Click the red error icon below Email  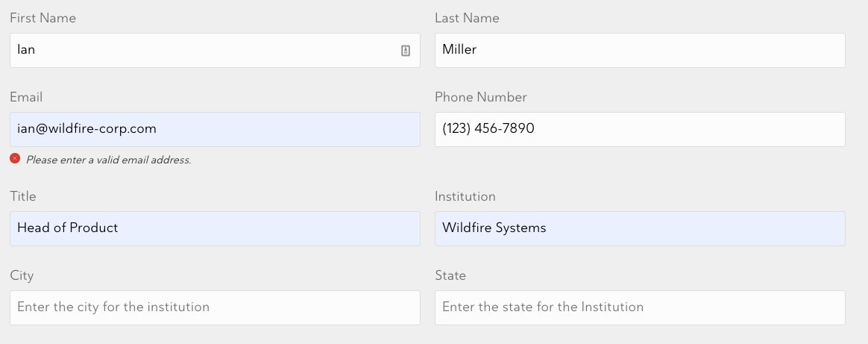15,159
